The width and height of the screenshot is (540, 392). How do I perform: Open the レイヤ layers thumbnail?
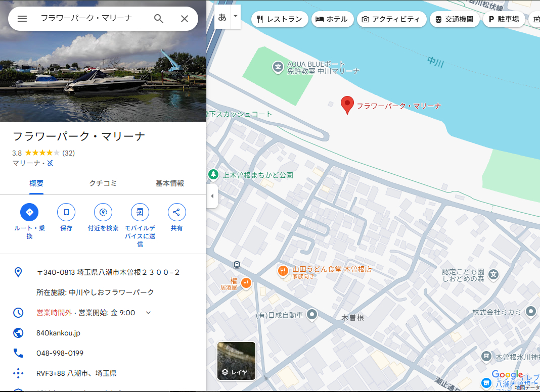click(236, 361)
